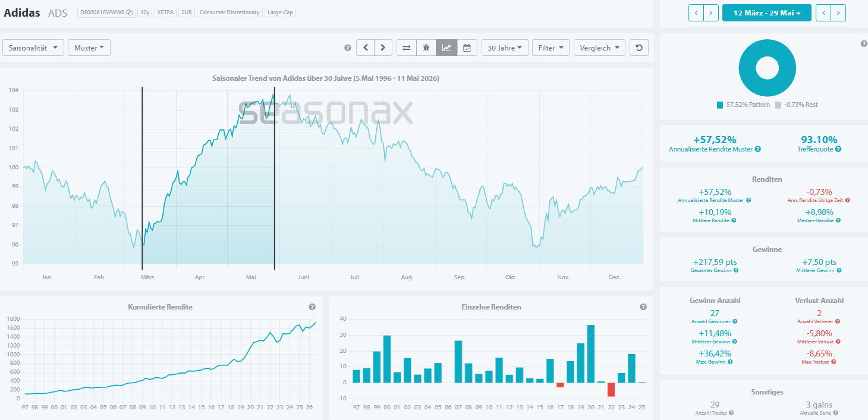This screenshot has width=868, height=420.
Task: Open help icon beside Gesamter Gewinn
Action: pyautogui.click(x=736, y=270)
